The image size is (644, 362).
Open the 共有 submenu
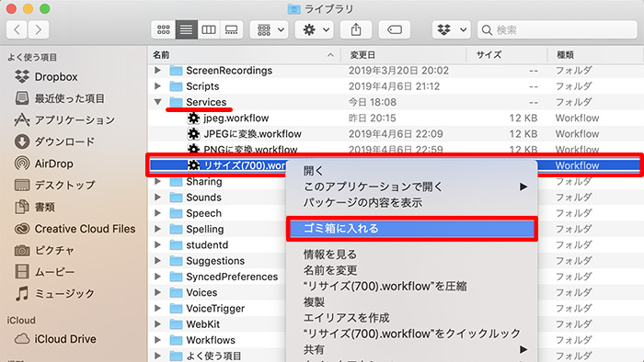pyautogui.click(x=412, y=350)
